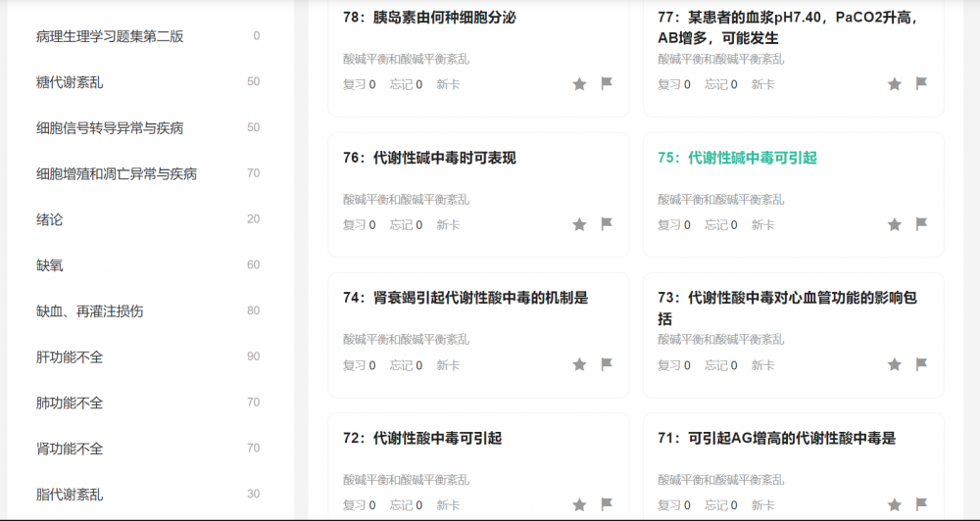The image size is (980, 521).
Task: Click 复习 0 on card 76
Action: (360, 225)
